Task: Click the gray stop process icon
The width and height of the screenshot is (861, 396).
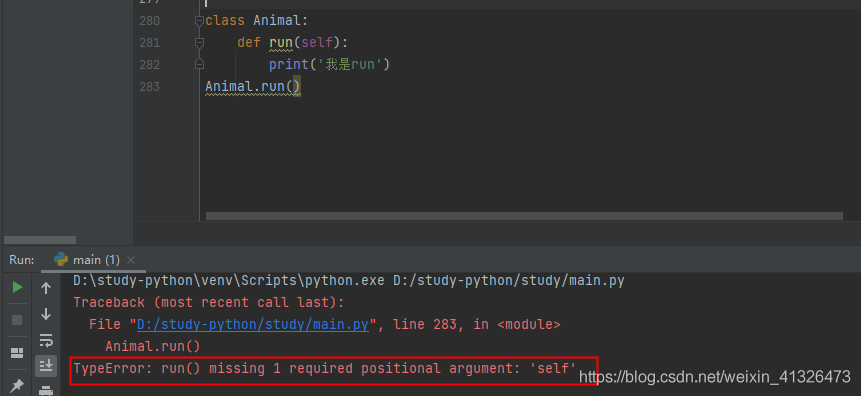Action: 18,320
